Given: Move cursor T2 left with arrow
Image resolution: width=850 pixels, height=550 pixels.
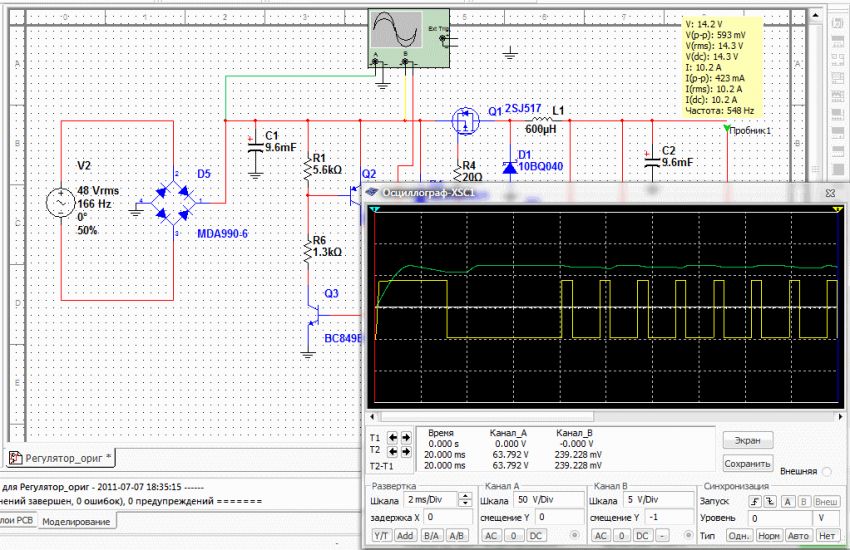Looking at the screenshot, I should pyautogui.click(x=393, y=451).
